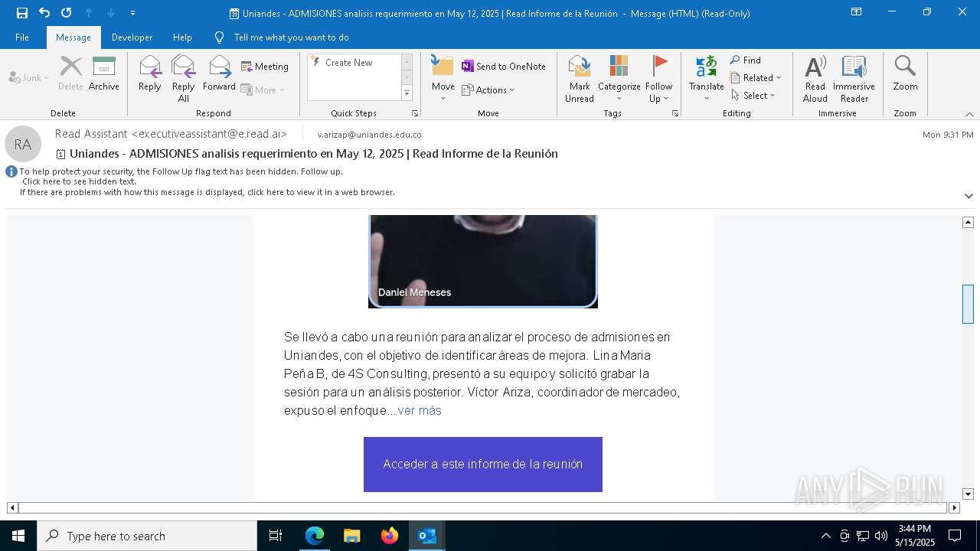Click the 'ver más' link
The width and height of the screenshot is (980, 551).
tap(420, 411)
